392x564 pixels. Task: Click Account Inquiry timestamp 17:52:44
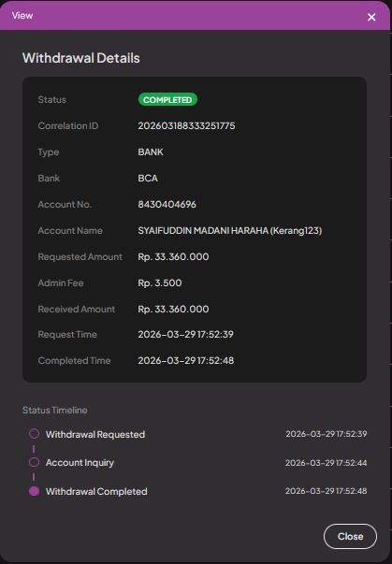pos(327,463)
